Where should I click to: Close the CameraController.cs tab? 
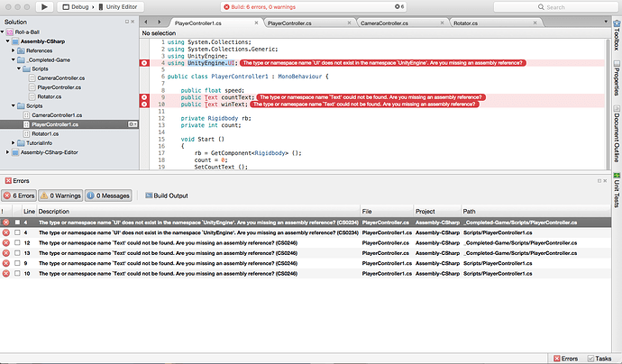tap(442, 23)
